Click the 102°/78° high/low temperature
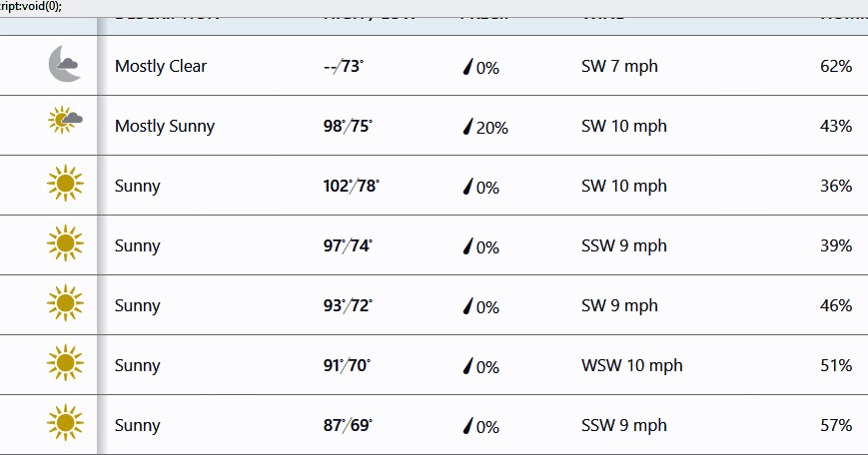868x455 pixels. (x=351, y=187)
